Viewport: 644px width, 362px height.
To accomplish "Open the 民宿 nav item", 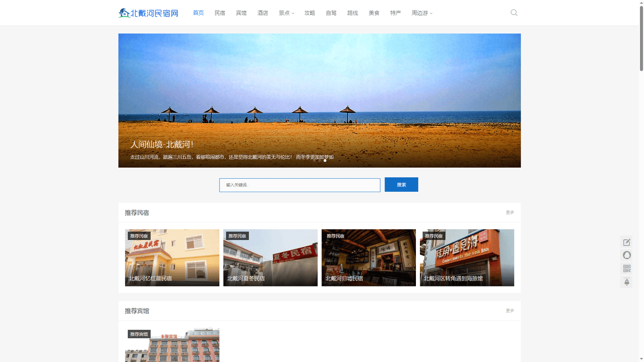I will [220, 13].
